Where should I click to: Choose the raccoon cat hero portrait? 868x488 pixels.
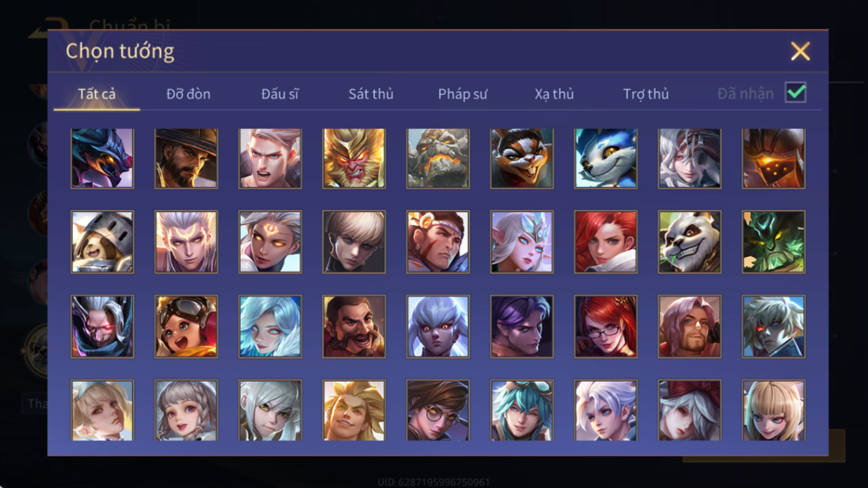pyautogui.click(x=522, y=158)
